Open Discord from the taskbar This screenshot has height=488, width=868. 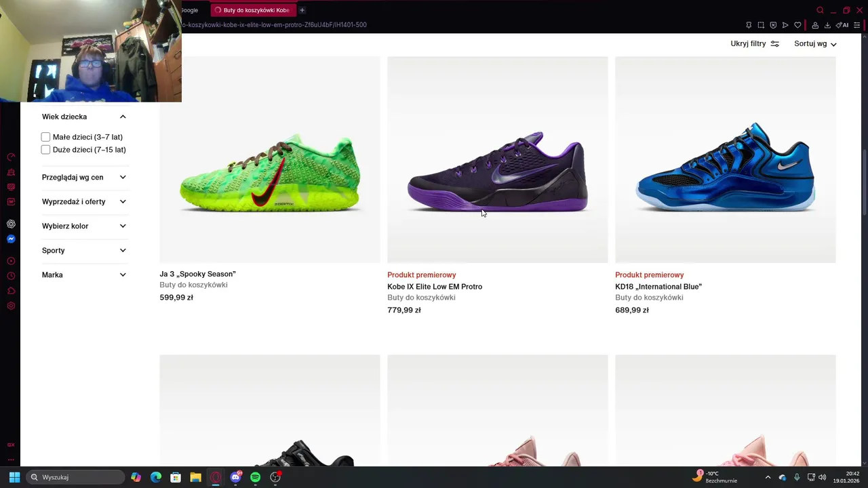click(235, 477)
